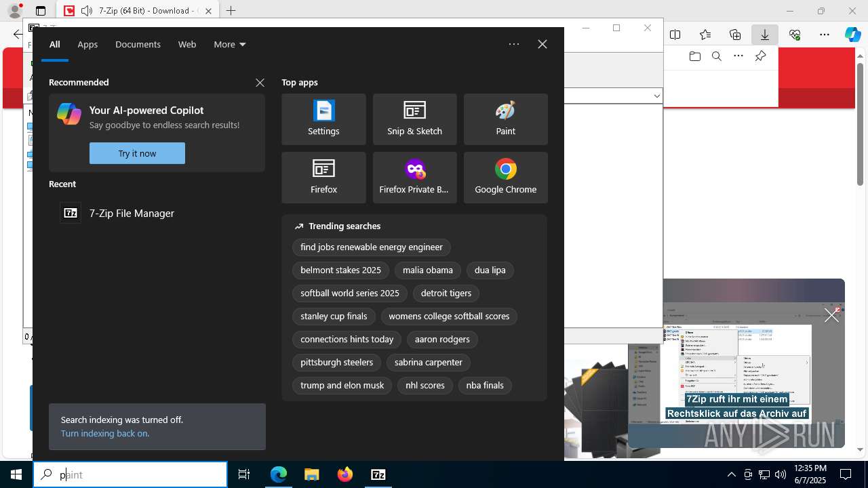Open Microsoft Edge from taskbar
The image size is (868, 488).
coord(279,474)
